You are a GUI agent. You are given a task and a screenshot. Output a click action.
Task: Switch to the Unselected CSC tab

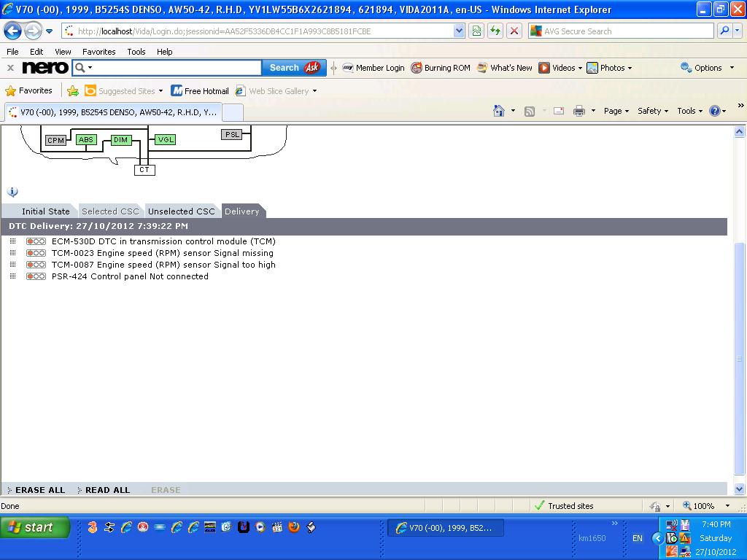click(182, 211)
